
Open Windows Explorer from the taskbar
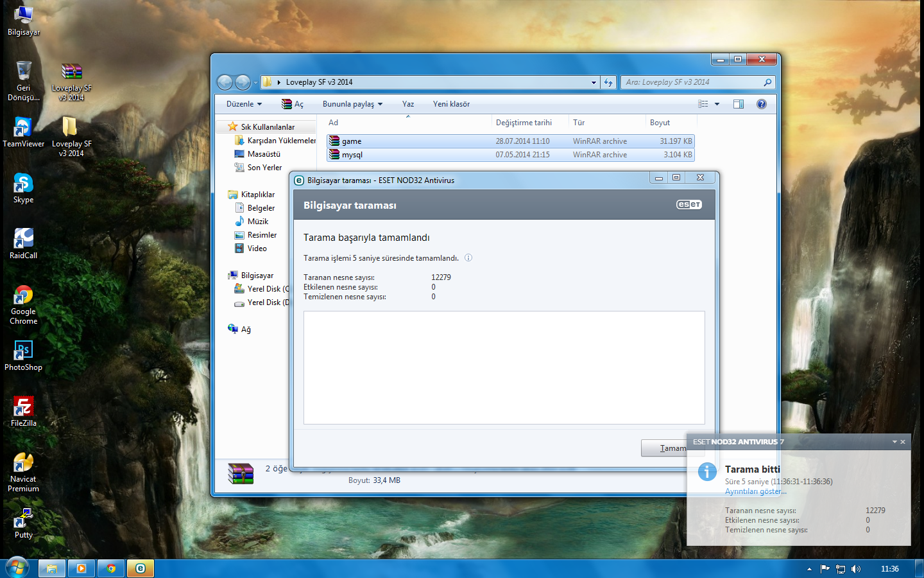tap(52, 568)
